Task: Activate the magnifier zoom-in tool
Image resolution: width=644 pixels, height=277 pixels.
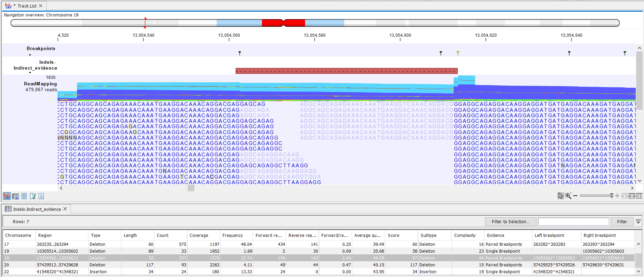Action: [x=568, y=196]
